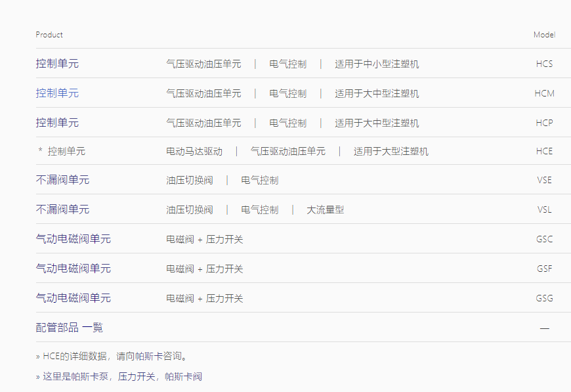
Task: Click 气动电磁阀单元 product name in GSC row
Action: (x=73, y=239)
